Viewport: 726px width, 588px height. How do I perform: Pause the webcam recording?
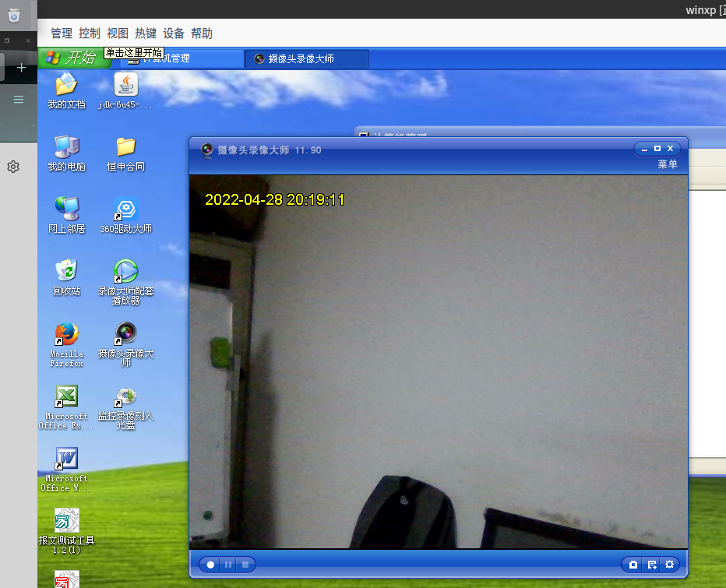228,565
